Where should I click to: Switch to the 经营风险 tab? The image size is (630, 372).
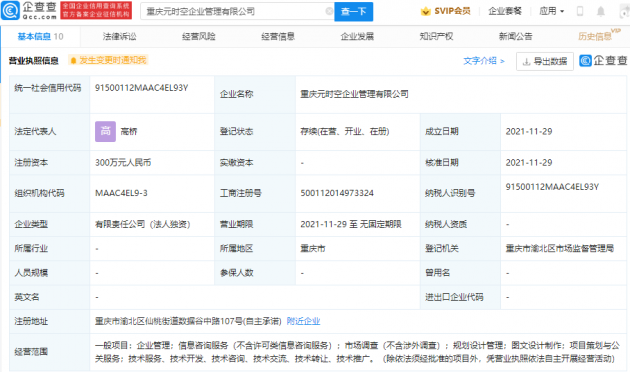pyautogui.click(x=198, y=37)
